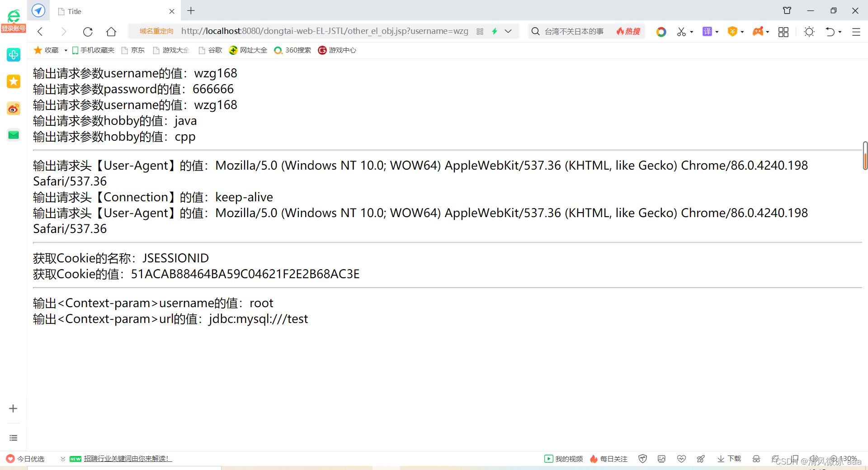Open the skin shirt icon in title bar
The image size is (868, 470).
coord(787,10)
